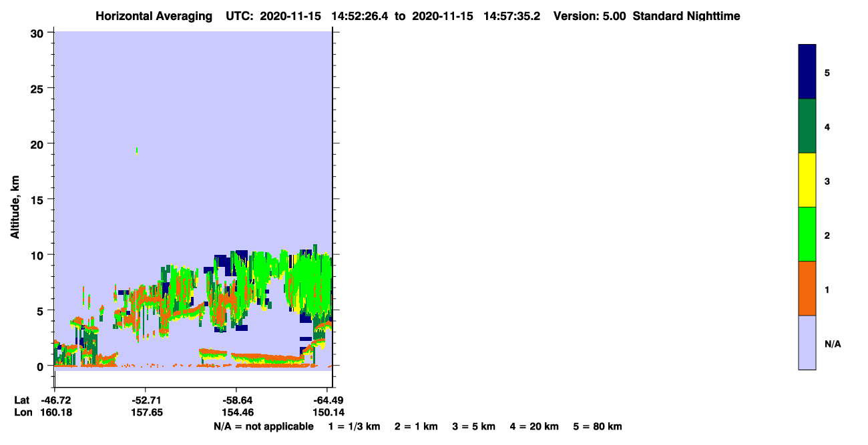This screenshot has width=868, height=445.
Task: Click the '4 = 20 km' legend text
Action: [x=534, y=427]
